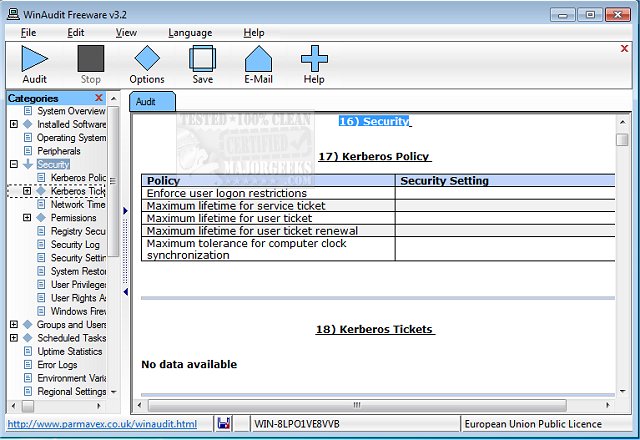Screen dimensions: 640x440
Task: Click the E-Mail toolbar icon
Action: click(258, 60)
